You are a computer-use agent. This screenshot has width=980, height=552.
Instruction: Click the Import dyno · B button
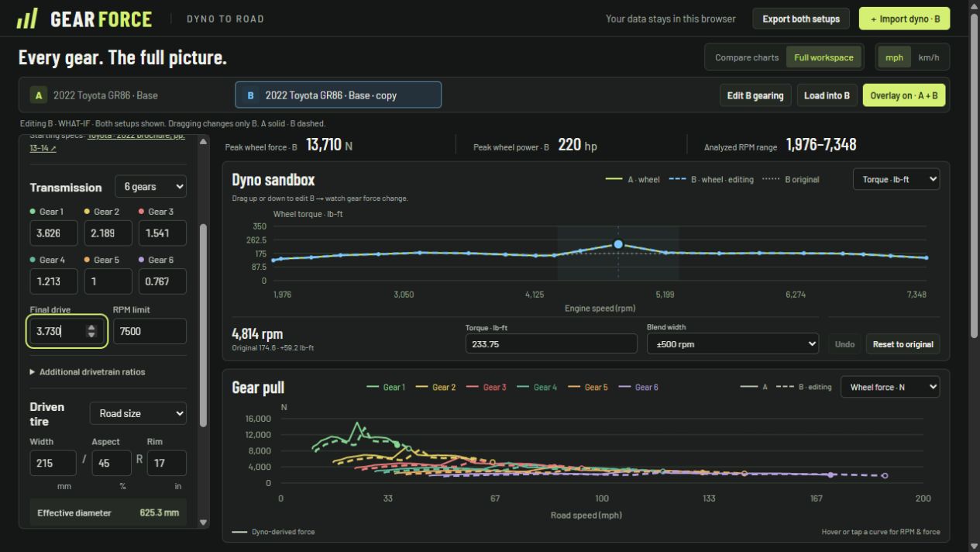point(904,19)
